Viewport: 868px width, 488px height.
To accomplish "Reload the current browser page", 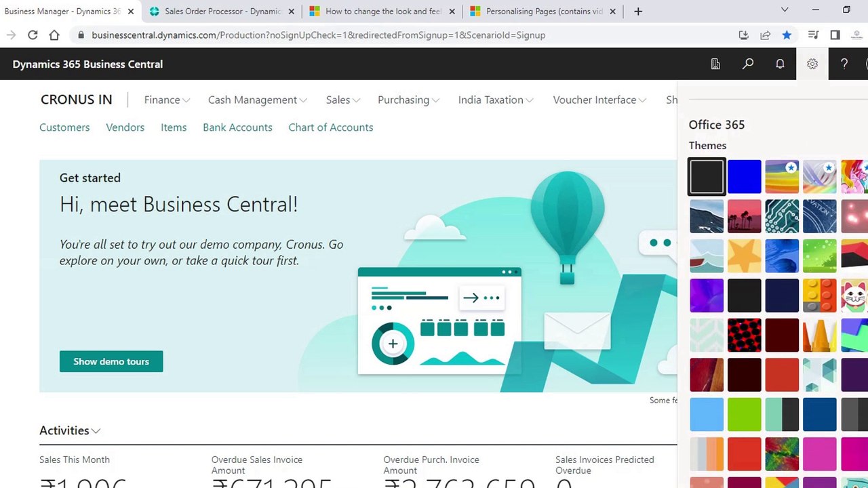I will pos(33,35).
